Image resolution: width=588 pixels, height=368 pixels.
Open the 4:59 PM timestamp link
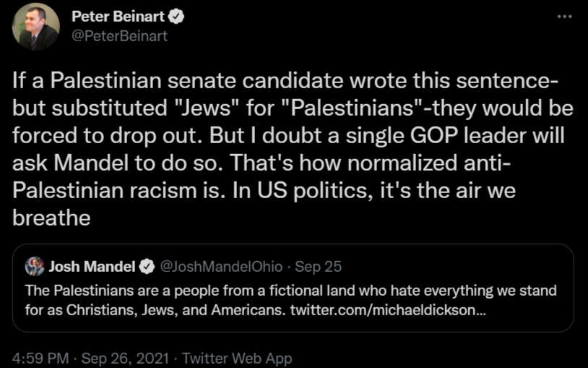[39, 358]
